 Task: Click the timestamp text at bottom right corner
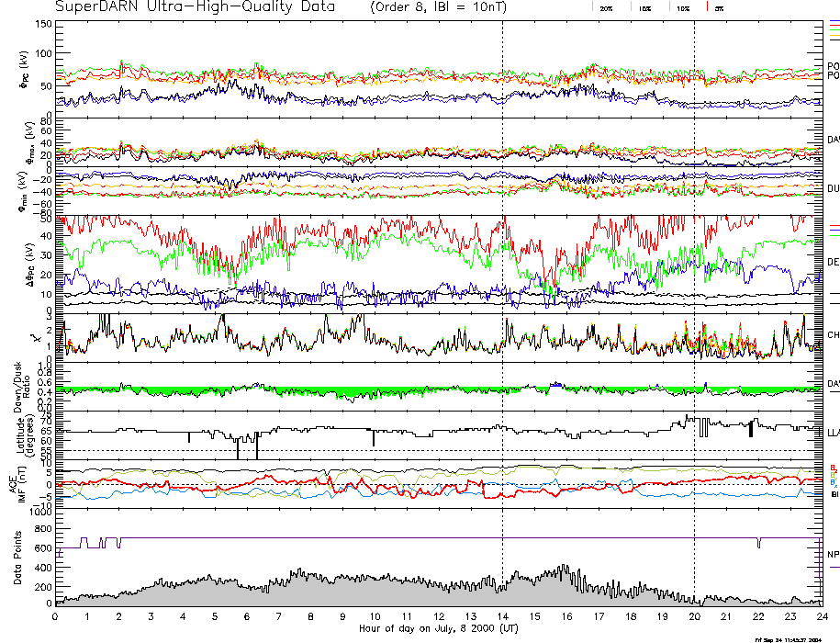tap(795, 638)
